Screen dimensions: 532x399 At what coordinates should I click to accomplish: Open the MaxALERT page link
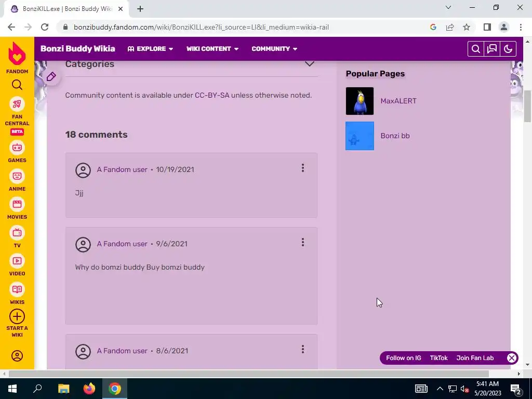pos(398,101)
